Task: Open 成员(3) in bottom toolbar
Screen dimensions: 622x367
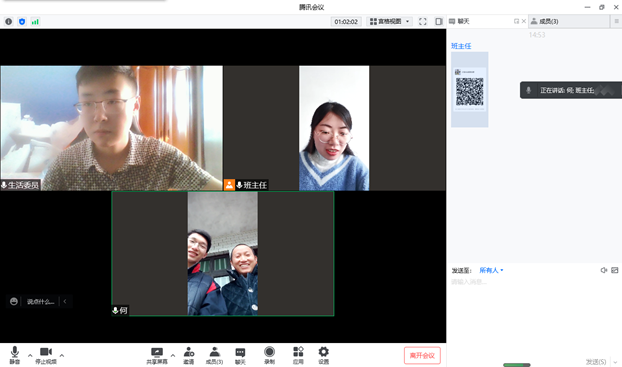Action: pos(214,355)
